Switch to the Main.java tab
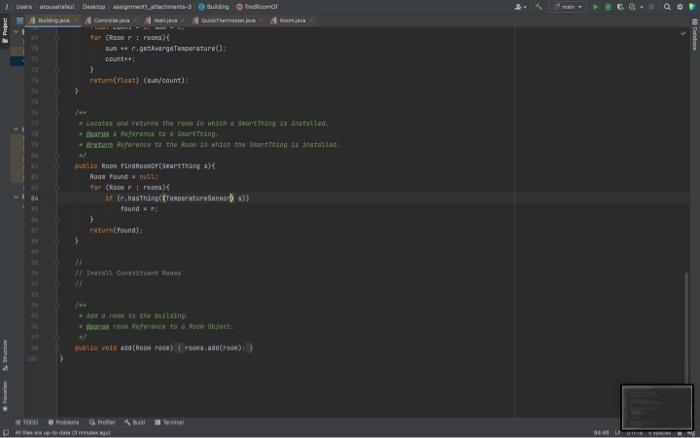The height and width of the screenshot is (438, 700). coord(165,21)
